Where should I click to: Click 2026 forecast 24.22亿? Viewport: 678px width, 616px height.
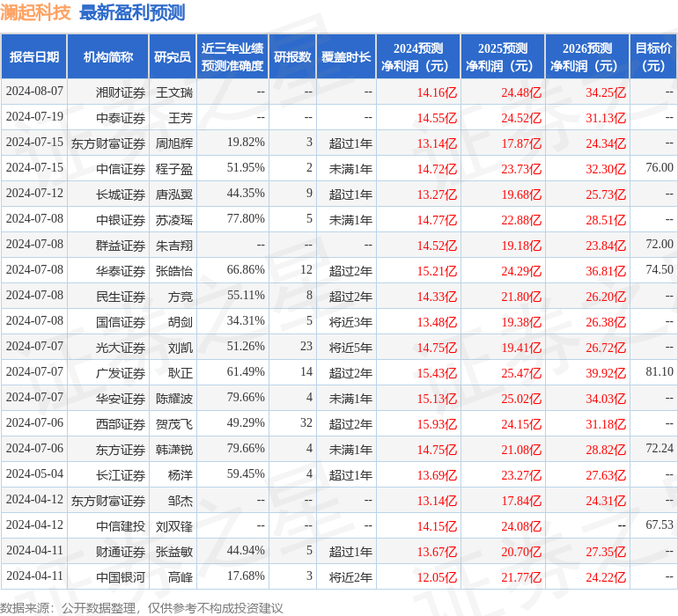(x=606, y=577)
